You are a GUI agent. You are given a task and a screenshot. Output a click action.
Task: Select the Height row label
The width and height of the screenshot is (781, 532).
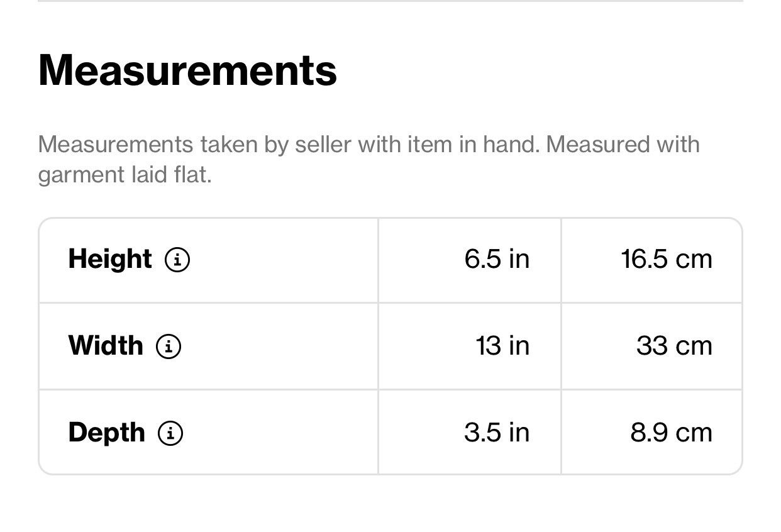click(x=110, y=259)
